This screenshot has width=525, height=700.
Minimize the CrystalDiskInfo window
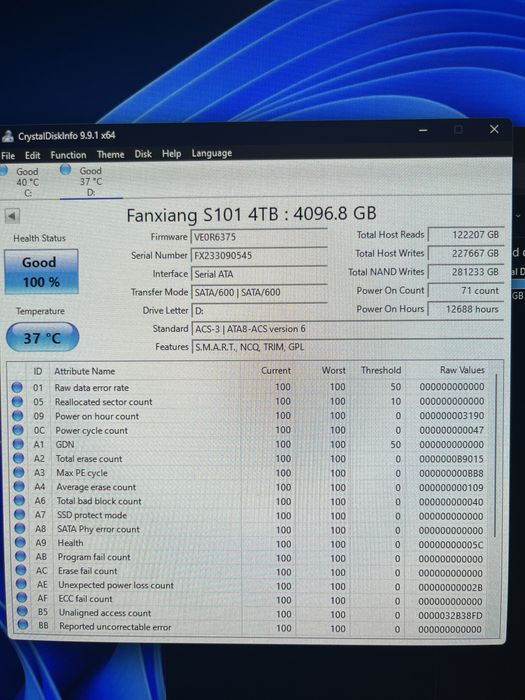pyautogui.click(x=423, y=131)
